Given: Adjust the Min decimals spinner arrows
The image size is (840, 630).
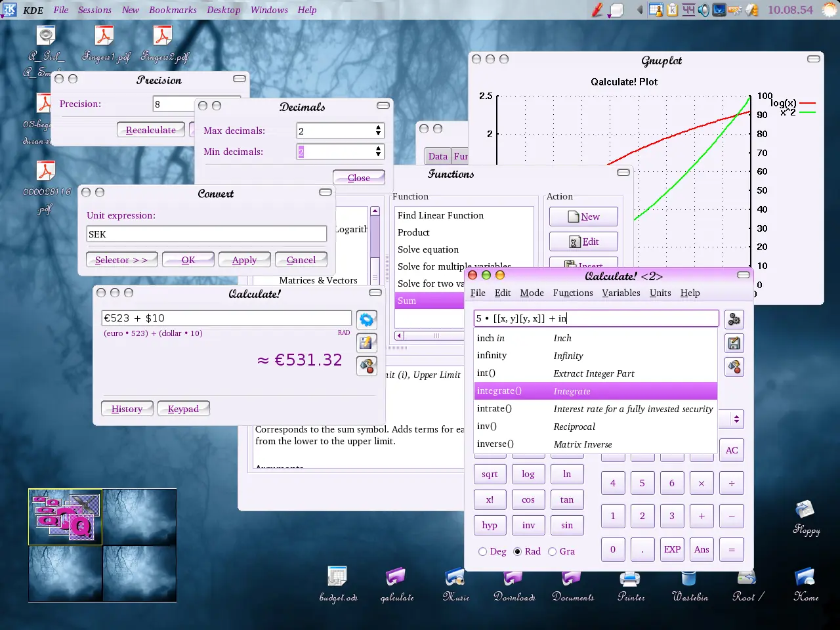Looking at the screenshot, I should pos(378,152).
